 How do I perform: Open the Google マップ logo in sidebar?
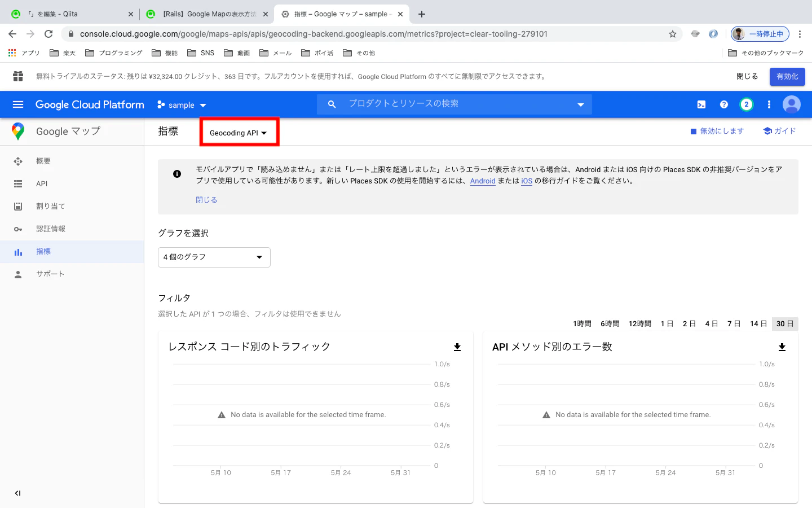pyautogui.click(x=18, y=131)
